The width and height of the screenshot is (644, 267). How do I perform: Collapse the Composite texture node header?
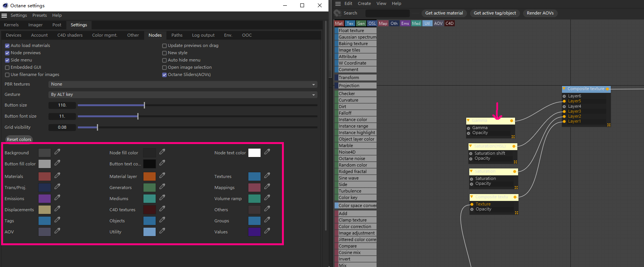point(564,89)
